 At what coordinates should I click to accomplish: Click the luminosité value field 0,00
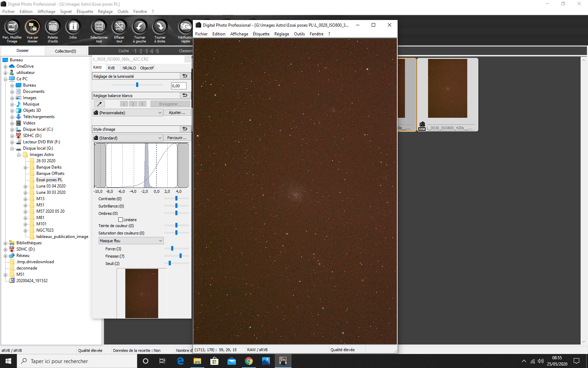coord(178,86)
